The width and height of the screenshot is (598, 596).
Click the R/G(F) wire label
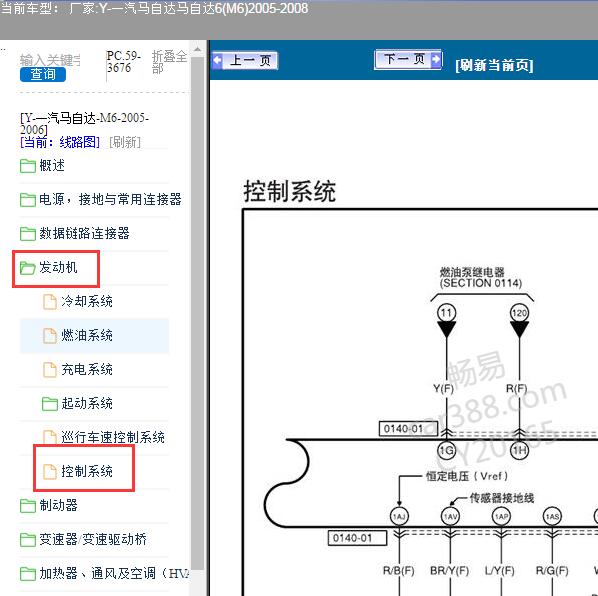point(552,571)
